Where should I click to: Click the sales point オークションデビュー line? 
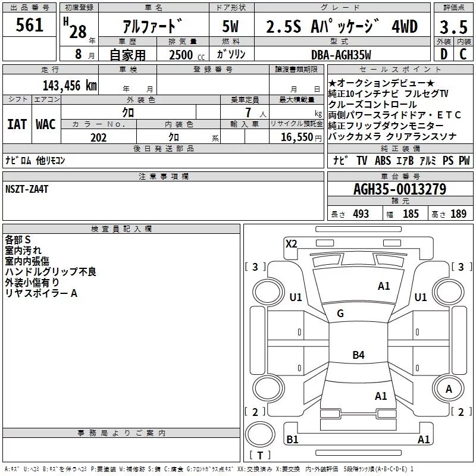click(x=381, y=83)
